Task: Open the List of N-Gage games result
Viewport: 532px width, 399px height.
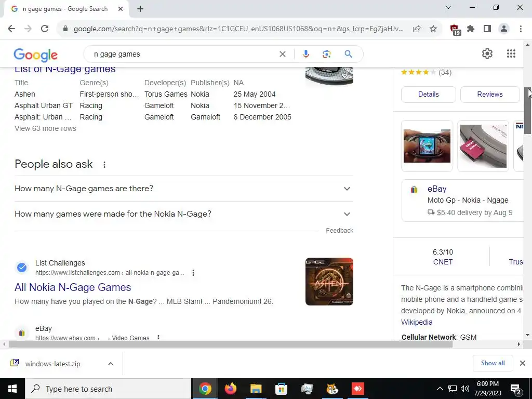Action: [65, 69]
